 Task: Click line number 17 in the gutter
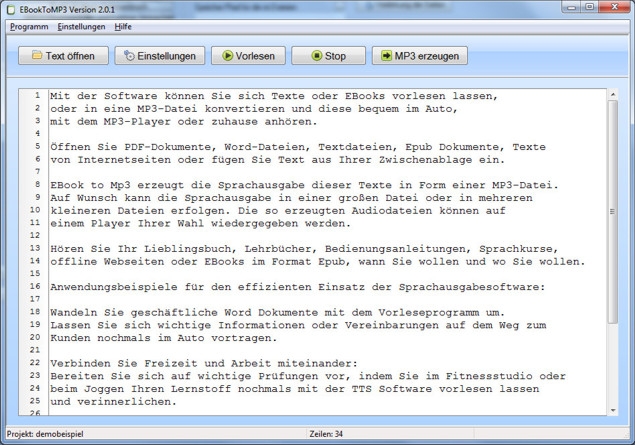click(x=35, y=298)
